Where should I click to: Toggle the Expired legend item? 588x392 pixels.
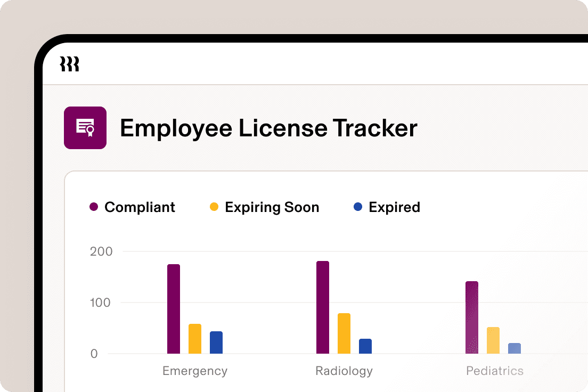point(387,207)
